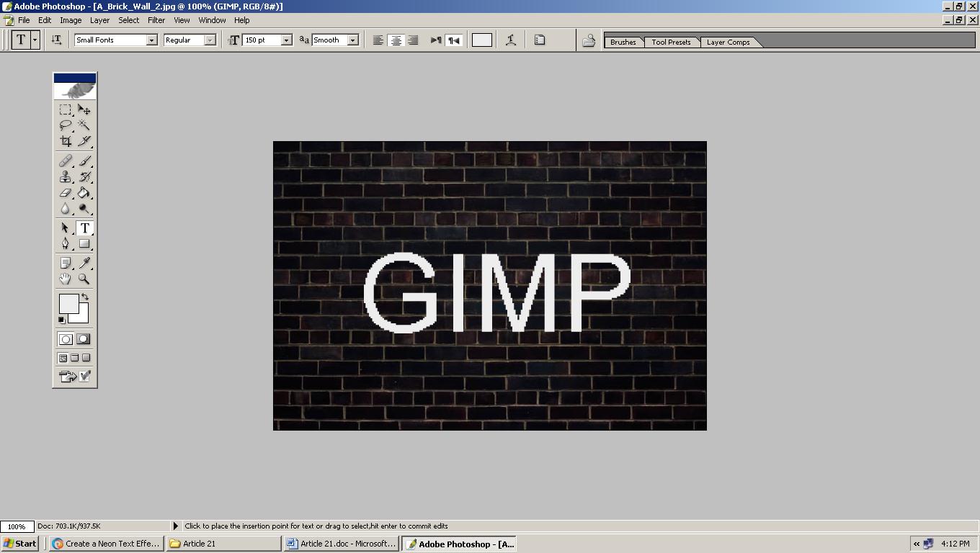Open the Article 21 folder taskbar button
980x553 pixels.
pos(223,544)
